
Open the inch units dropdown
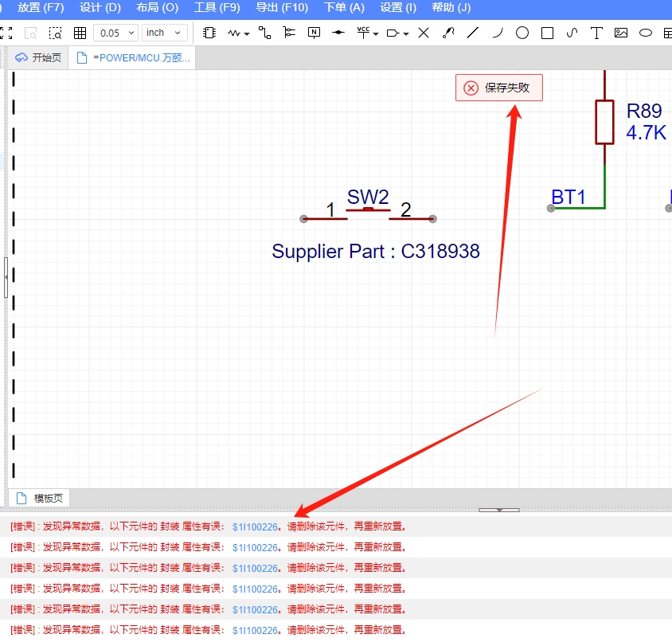click(165, 33)
